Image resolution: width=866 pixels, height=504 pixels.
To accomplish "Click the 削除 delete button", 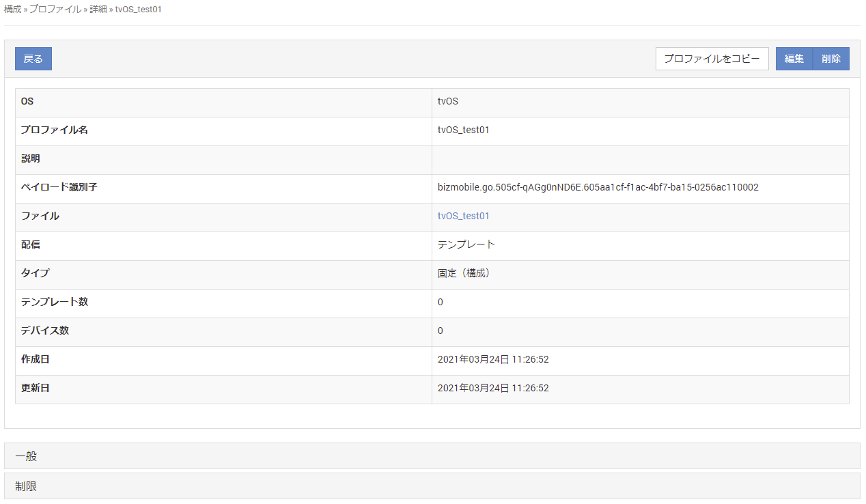I will pyautogui.click(x=831, y=59).
